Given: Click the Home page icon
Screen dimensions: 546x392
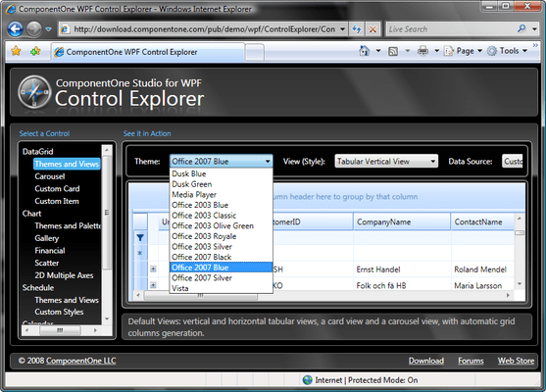Looking at the screenshot, I should coord(364,51).
